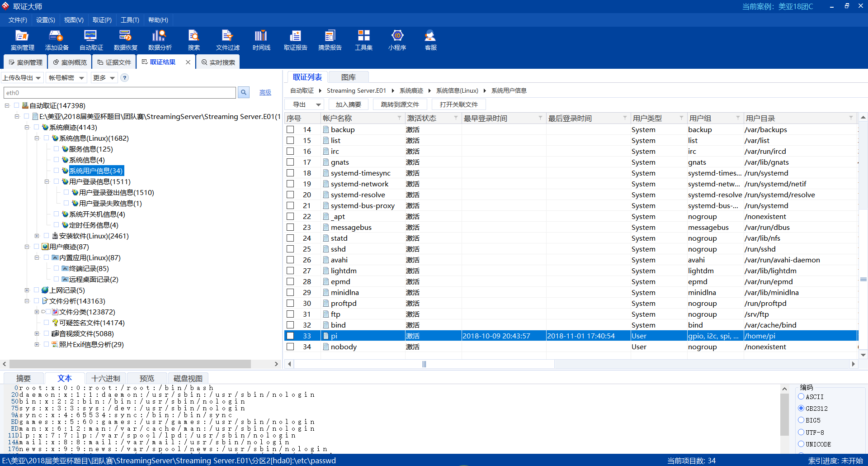This screenshot has height=466, width=868.
Task: Open the 工具(T) menu
Action: [x=130, y=20]
